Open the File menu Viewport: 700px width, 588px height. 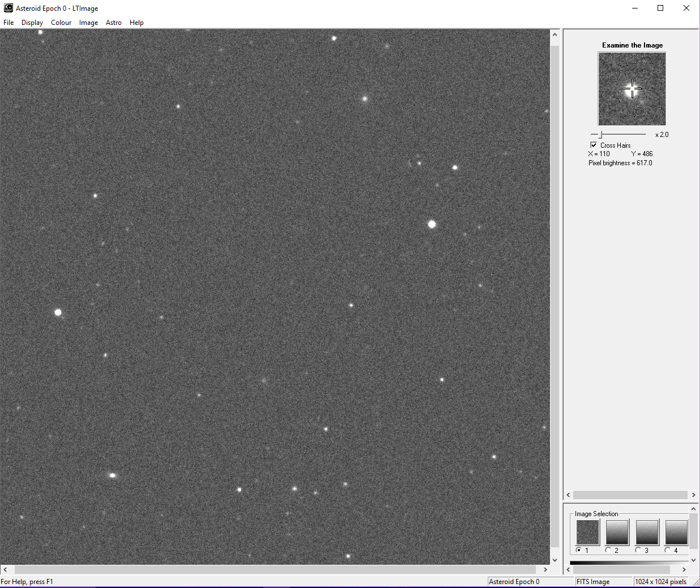tap(8, 23)
